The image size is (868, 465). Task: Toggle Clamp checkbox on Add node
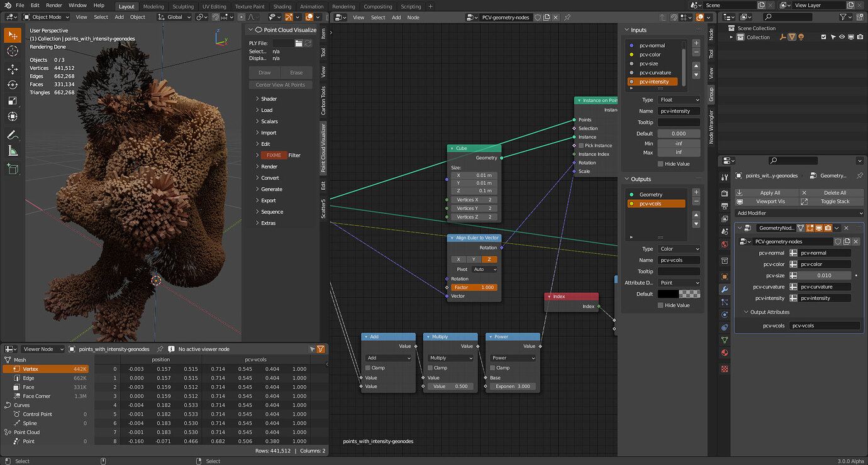(x=368, y=368)
